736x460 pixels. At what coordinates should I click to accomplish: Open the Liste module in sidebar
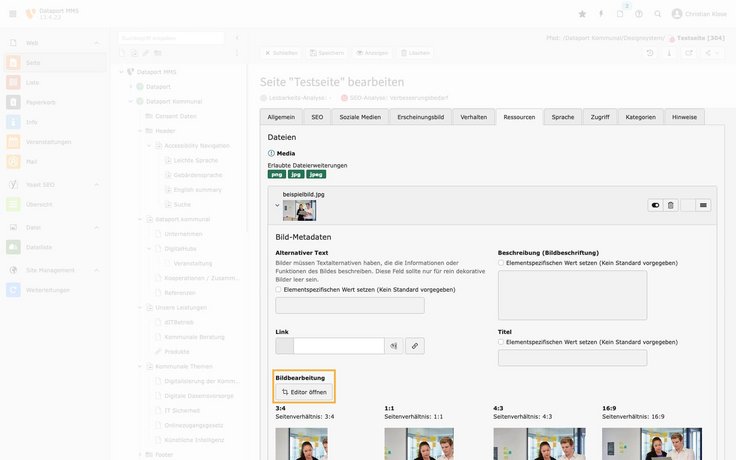point(34,82)
